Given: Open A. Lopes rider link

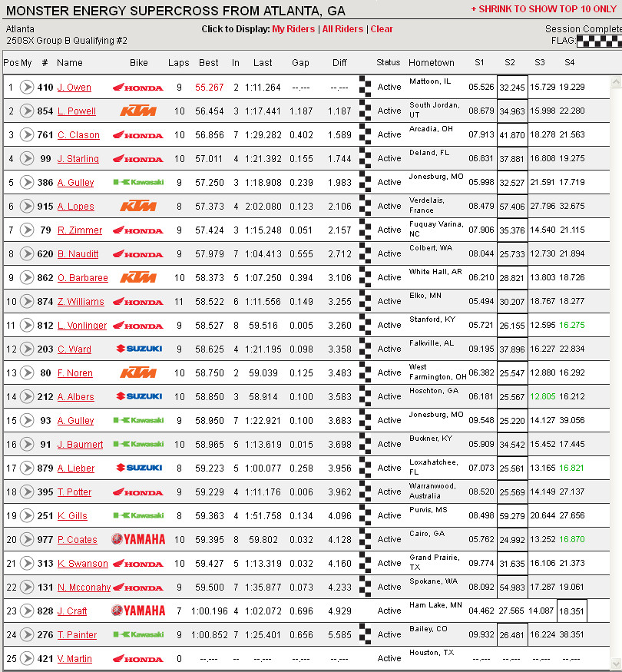Looking at the screenshot, I should (x=76, y=206).
